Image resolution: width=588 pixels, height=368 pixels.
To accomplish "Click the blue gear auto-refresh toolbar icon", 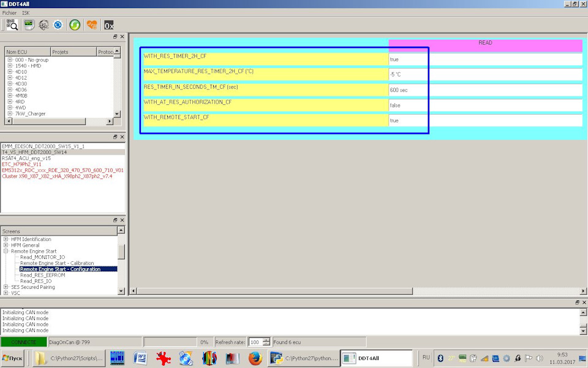I will (x=58, y=25).
